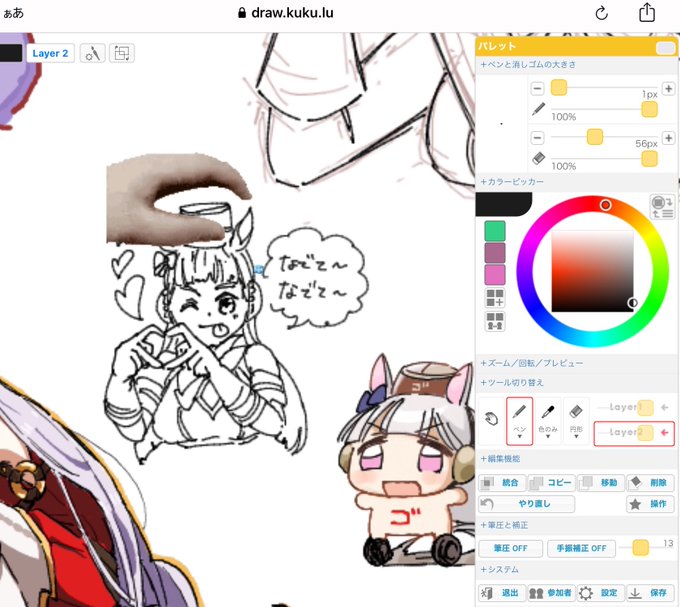The image size is (680, 607).
Task: Click the hue ring handle at red
Action: point(605,205)
